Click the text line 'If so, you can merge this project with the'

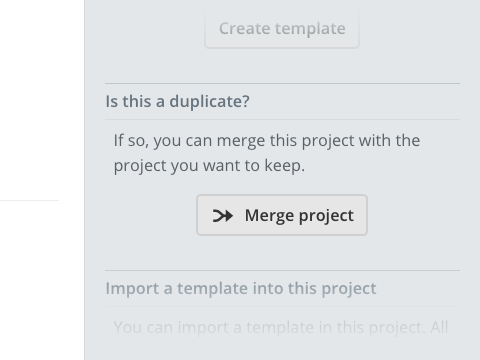pos(267,140)
